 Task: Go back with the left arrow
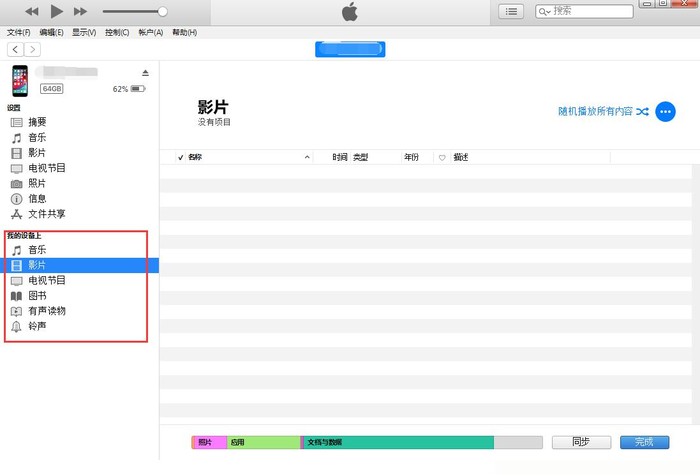pyautogui.click(x=15, y=49)
